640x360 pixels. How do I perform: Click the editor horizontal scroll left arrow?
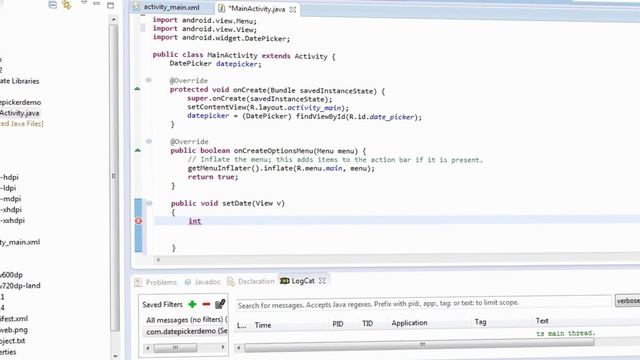pyautogui.click(x=158, y=260)
